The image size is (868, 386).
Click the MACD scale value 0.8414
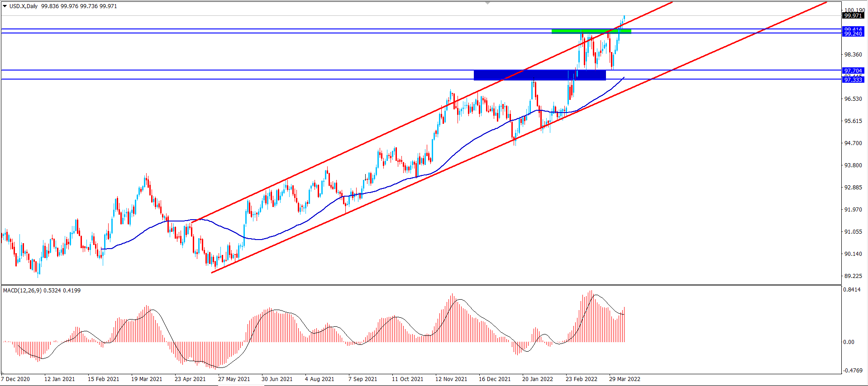852,290
